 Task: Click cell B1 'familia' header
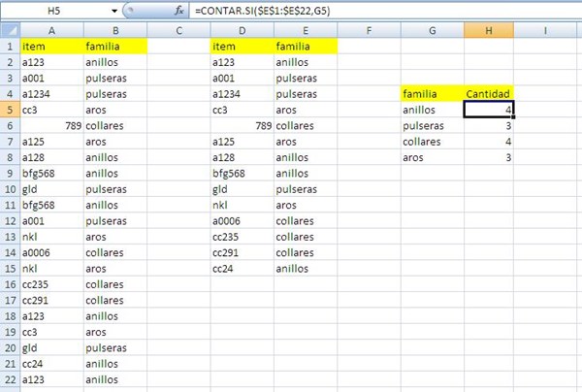pyautogui.click(x=115, y=47)
